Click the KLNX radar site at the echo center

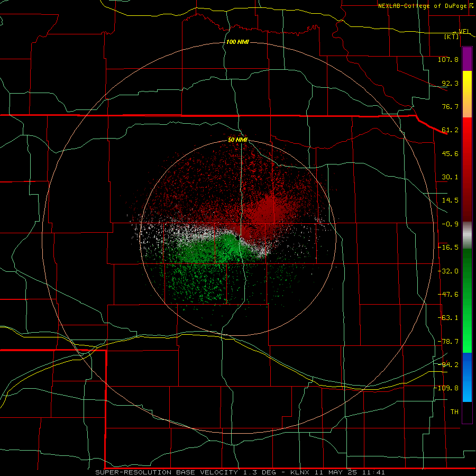[237, 239]
